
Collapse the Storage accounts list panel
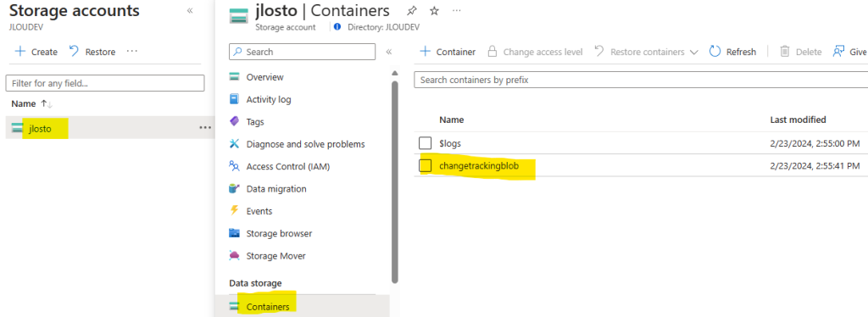190,10
